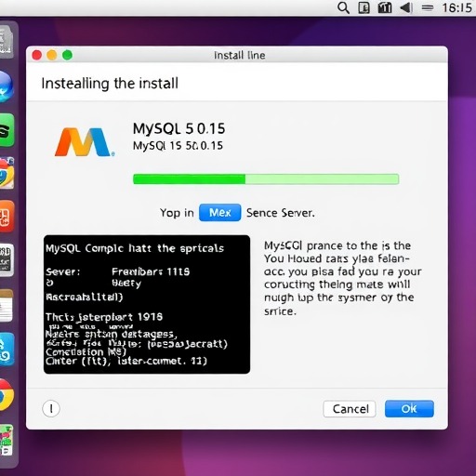The height and width of the screenshot is (476, 476).
Task: Click the description paragraph beside the console
Action: coord(343,278)
